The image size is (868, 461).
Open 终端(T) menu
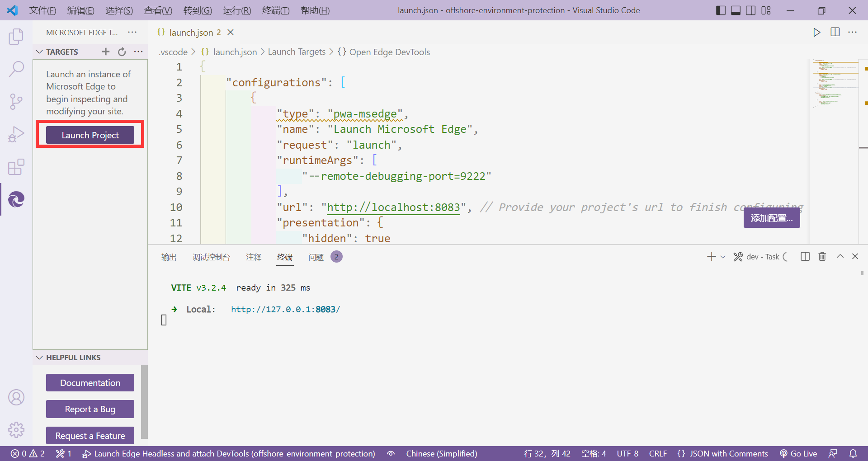[x=276, y=10]
